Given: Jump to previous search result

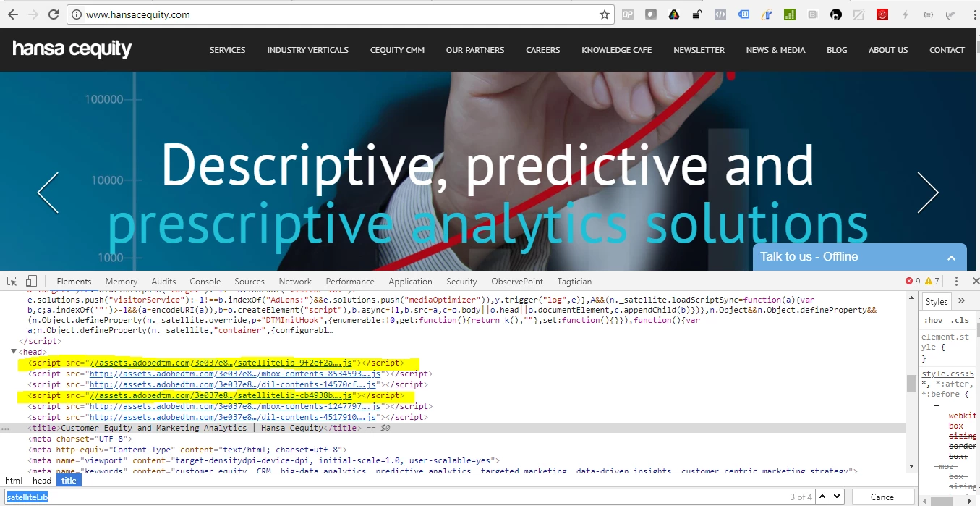Looking at the screenshot, I should pyautogui.click(x=824, y=497).
